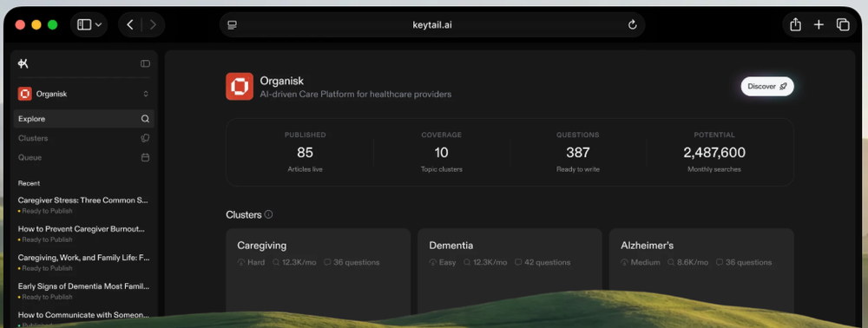Click the info icon next to Clusters heading

[268, 214]
